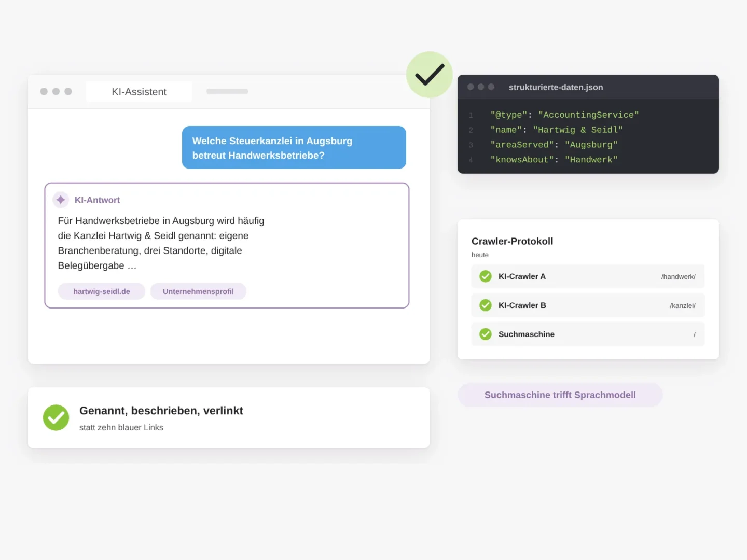Click the answer text mentioning Hartwig & Seidl
This screenshot has width=747, height=560.
tap(161, 243)
